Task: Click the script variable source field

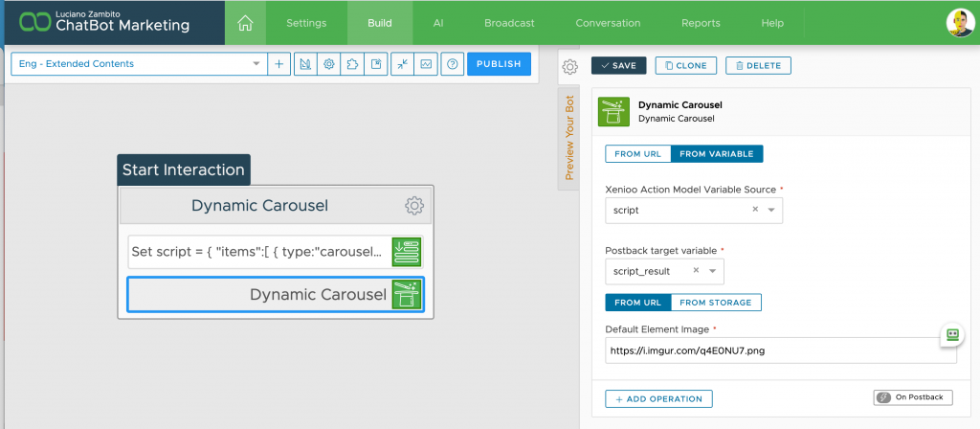Action: 694,211
